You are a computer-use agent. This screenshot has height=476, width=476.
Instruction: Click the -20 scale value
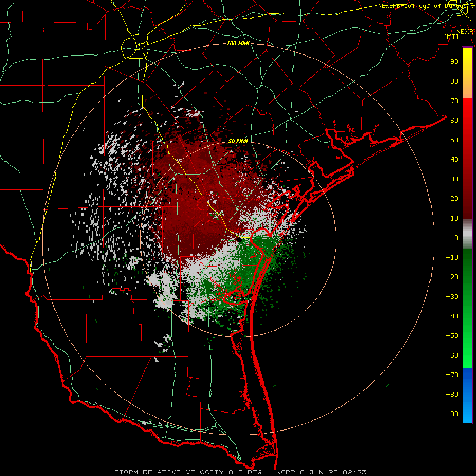point(452,277)
